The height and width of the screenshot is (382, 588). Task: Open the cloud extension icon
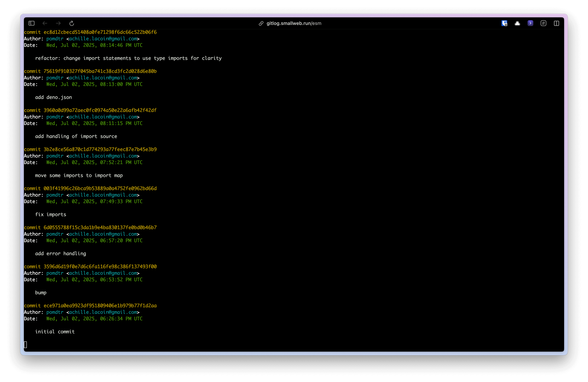pyautogui.click(x=517, y=23)
